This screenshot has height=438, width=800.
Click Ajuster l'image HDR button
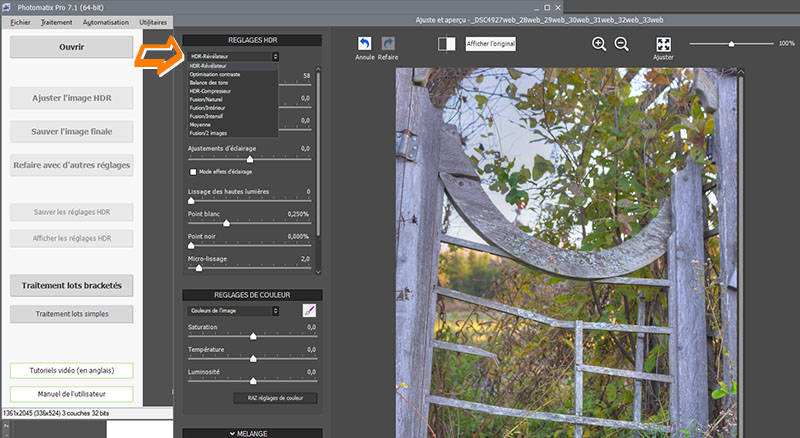71,98
